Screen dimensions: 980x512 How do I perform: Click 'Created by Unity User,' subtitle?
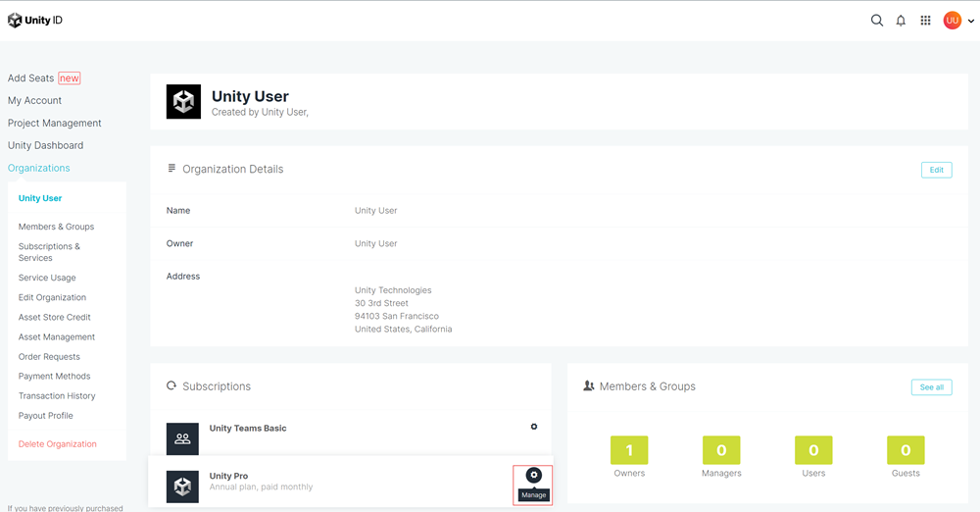point(260,112)
